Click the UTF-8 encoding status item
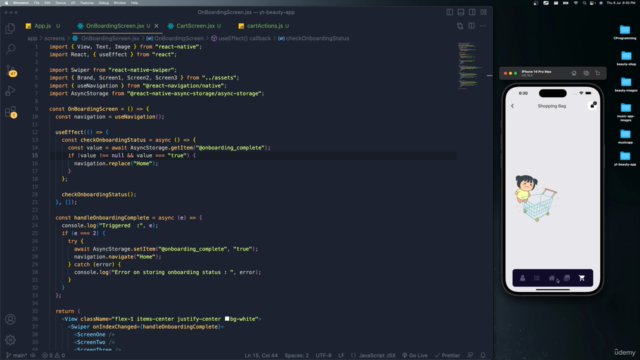Viewport: 640px width, 360px height. point(324,356)
